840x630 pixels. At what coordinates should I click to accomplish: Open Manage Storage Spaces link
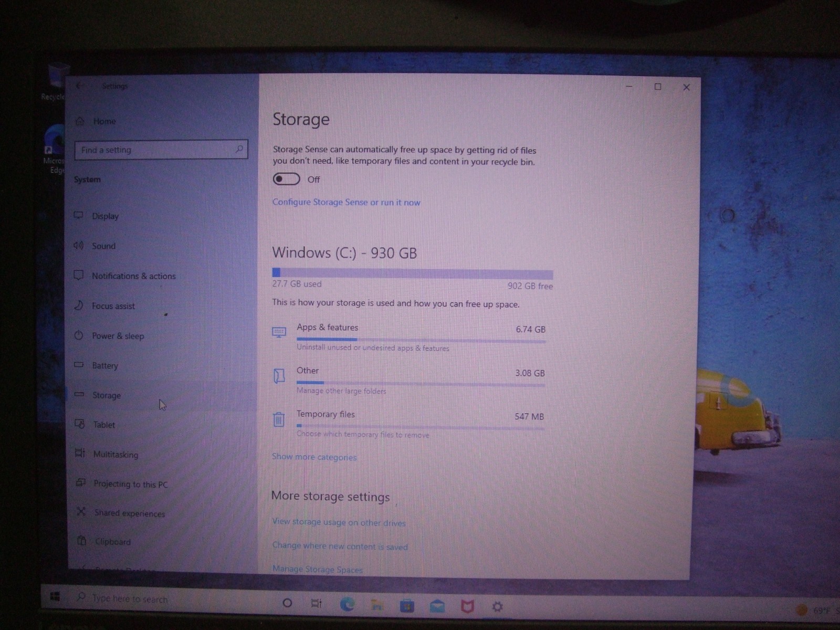tap(317, 569)
